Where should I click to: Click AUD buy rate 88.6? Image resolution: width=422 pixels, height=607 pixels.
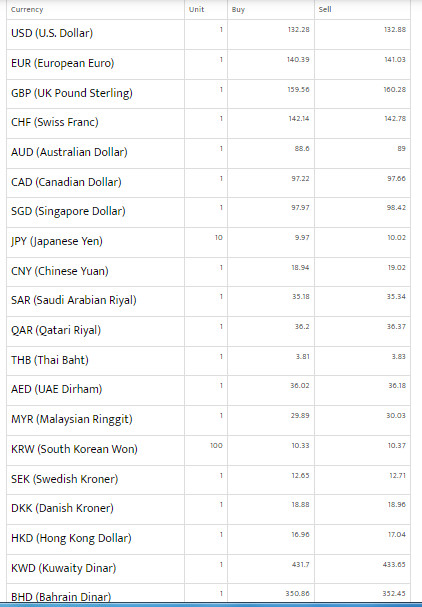coord(302,149)
